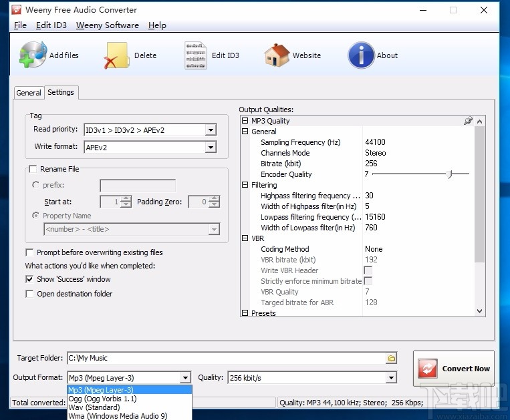Open the File menu
This screenshot has width=510, height=420.
(x=20, y=25)
